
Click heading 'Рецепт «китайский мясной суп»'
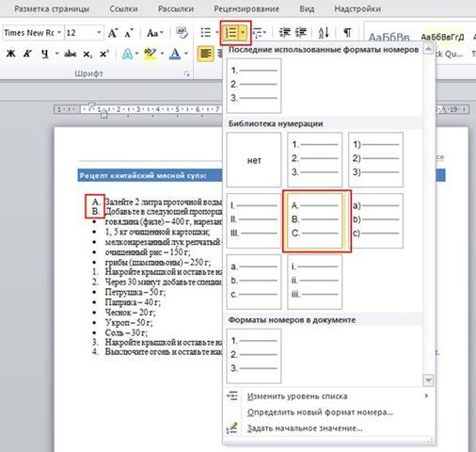143,176
